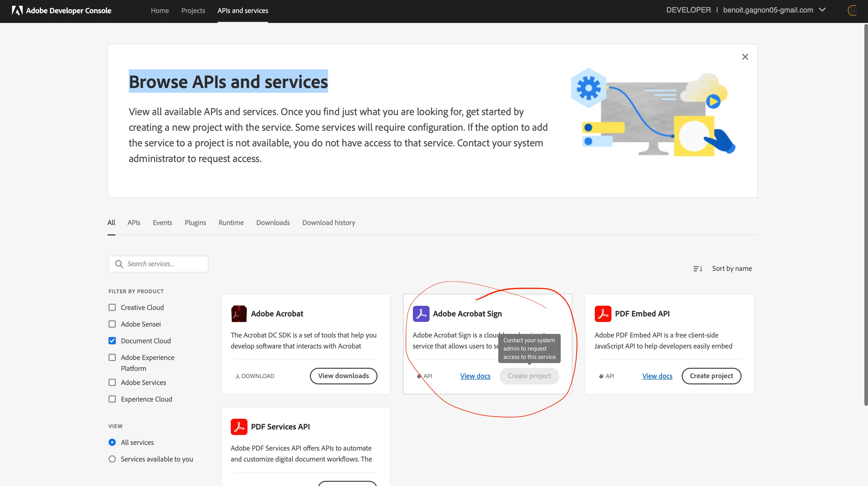Check the Adobe Sensei filter
This screenshot has height=486, width=868.
(112, 324)
